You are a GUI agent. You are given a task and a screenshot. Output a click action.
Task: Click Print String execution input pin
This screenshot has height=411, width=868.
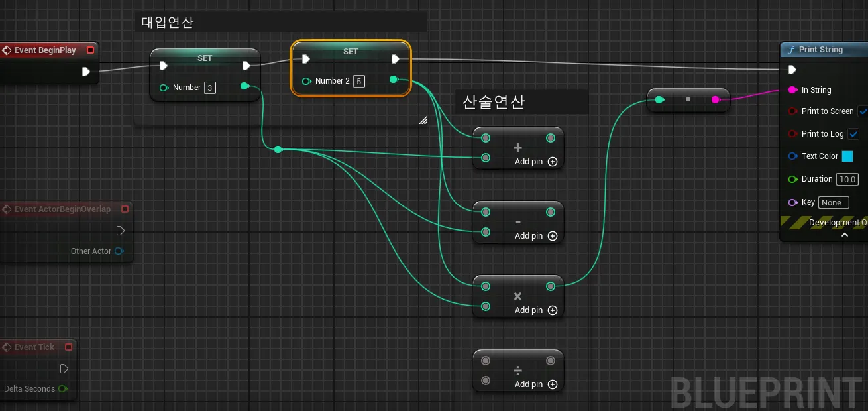792,70
